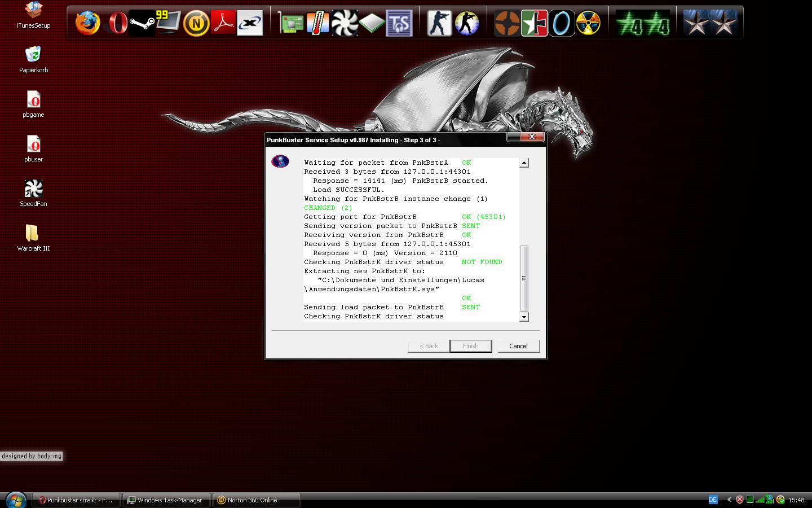The image size is (812, 508).
Task: Select the iTunesSetup desktop icon
Action: click(33, 15)
